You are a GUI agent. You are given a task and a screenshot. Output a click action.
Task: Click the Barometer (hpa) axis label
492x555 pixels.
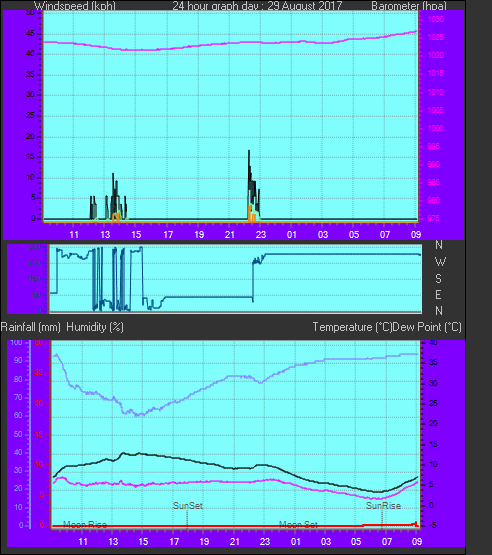click(x=409, y=6)
